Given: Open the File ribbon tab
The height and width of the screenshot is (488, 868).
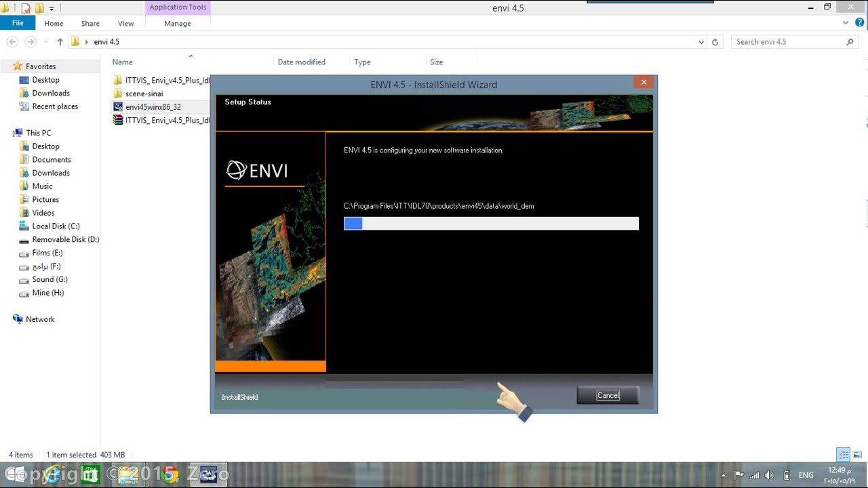Looking at the screenshot, I should click(x=18, y=23).
